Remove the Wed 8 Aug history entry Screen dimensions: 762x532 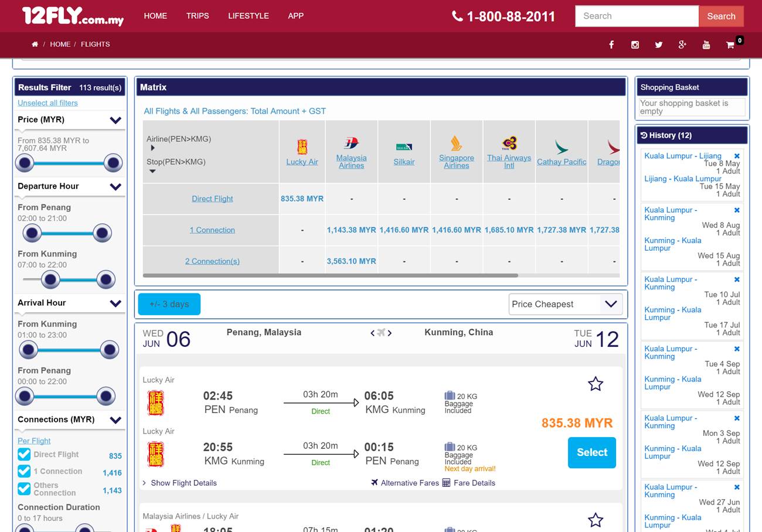tap(737, 210)
